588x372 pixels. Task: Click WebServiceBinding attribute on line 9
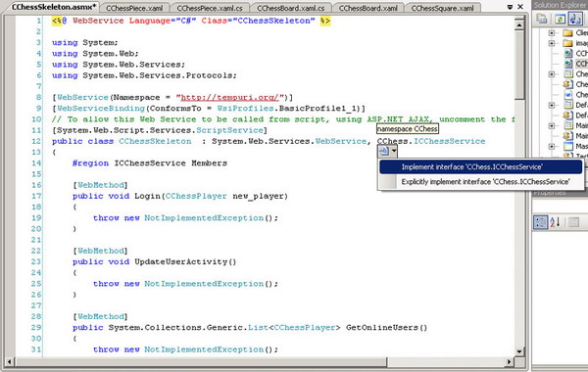coord(101,109)
